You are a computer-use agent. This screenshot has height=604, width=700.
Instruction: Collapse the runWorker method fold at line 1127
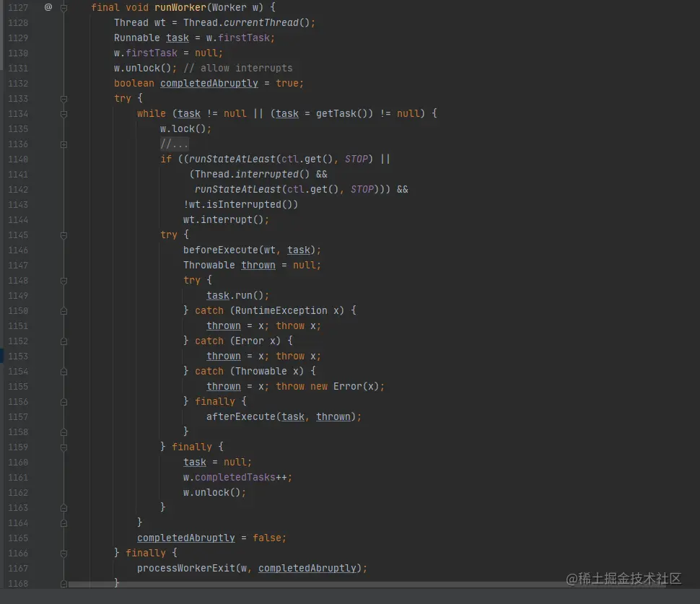64,8
